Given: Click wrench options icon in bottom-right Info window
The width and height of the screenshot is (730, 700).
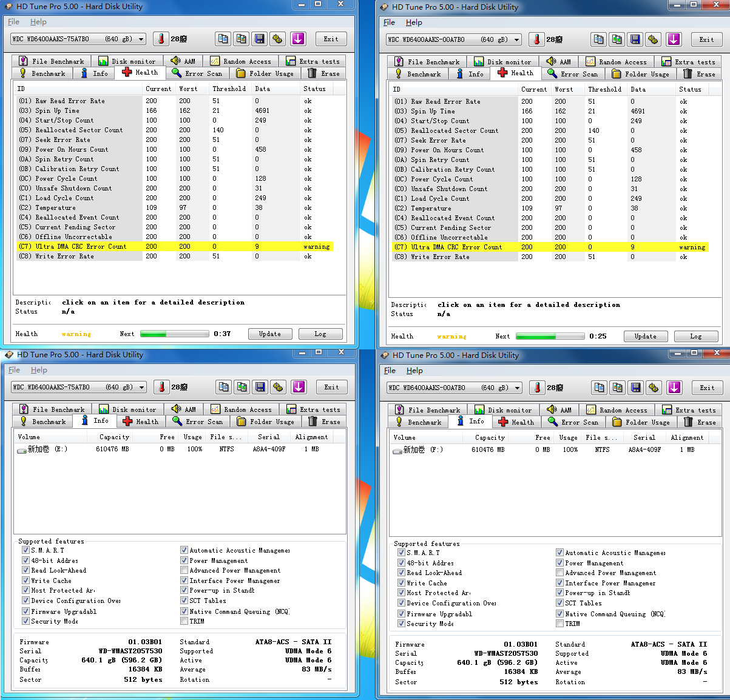Looking at the screenshot, I should [654, 388].
